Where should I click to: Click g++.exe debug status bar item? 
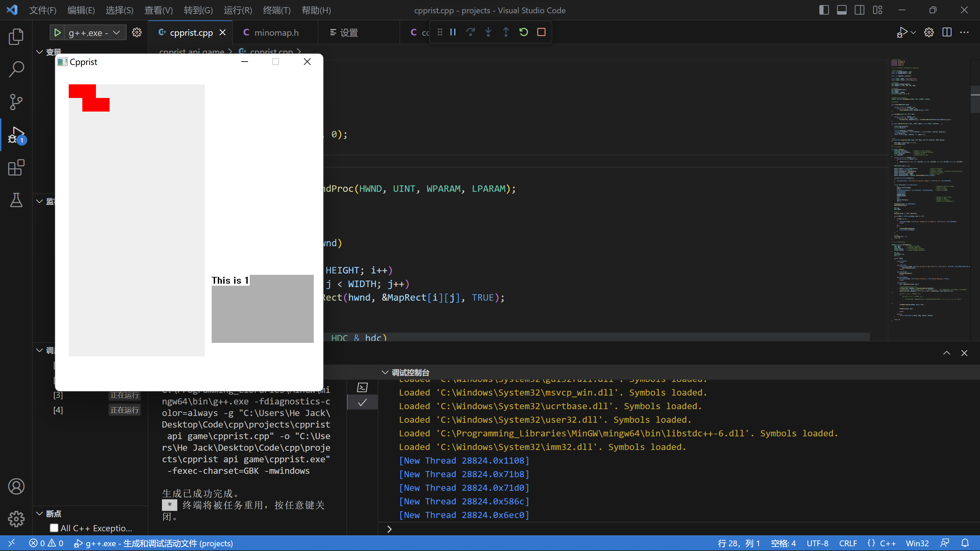point(153,543)
